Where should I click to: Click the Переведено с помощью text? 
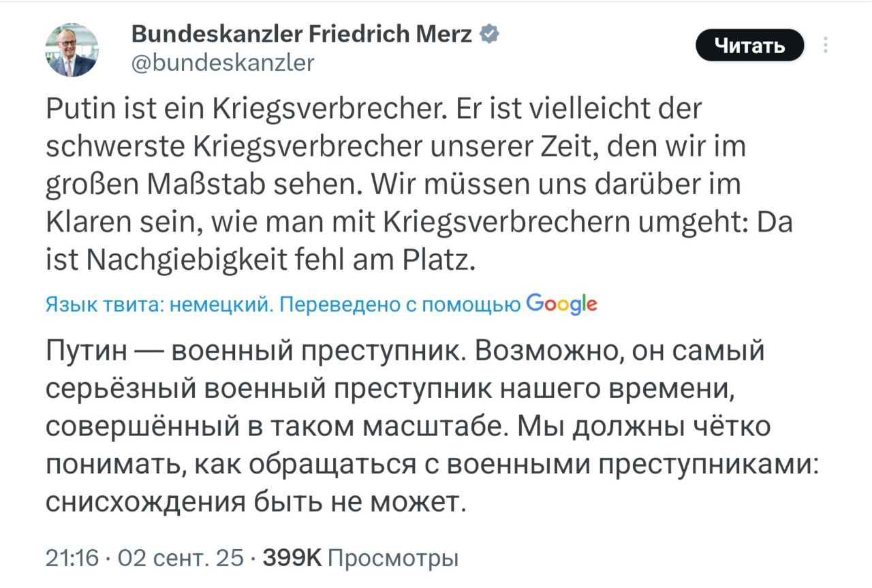tap(401, 305)
